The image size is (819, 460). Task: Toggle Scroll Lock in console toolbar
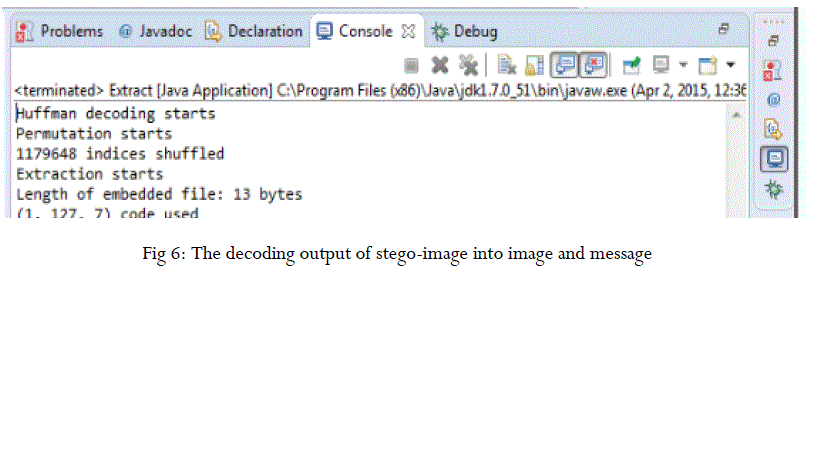(535, 66)
